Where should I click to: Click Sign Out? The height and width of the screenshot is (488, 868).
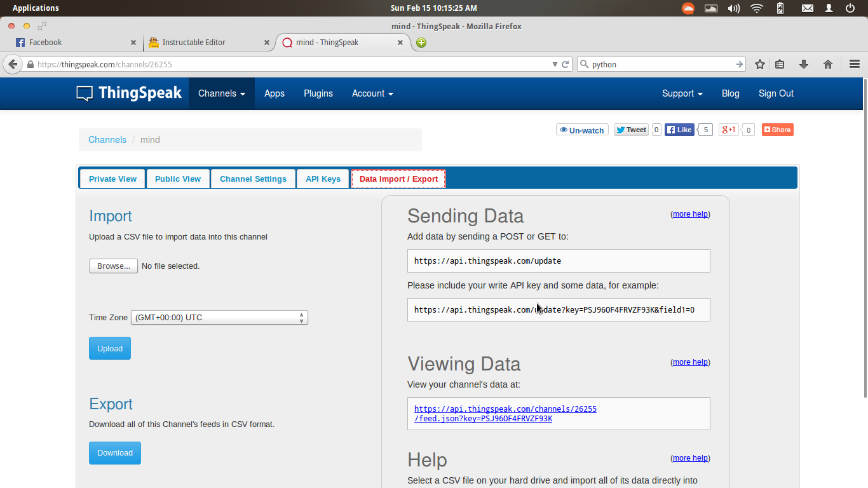pos(776,93)
